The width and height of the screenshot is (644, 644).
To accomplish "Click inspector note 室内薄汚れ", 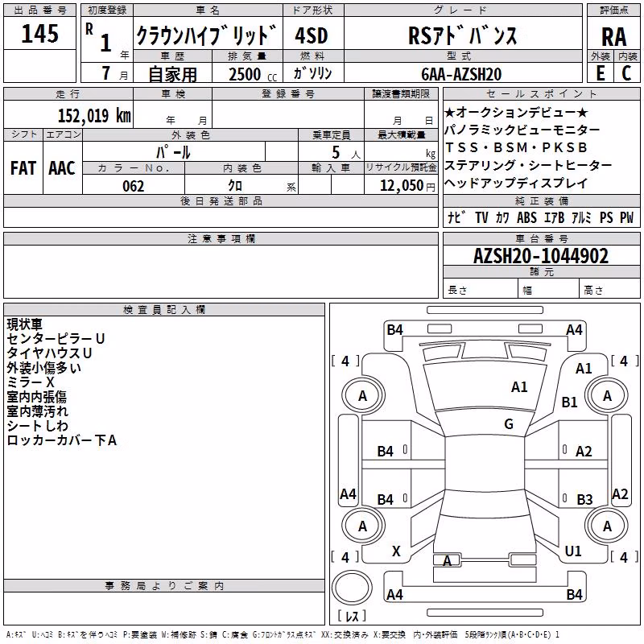I will point(37,411).
